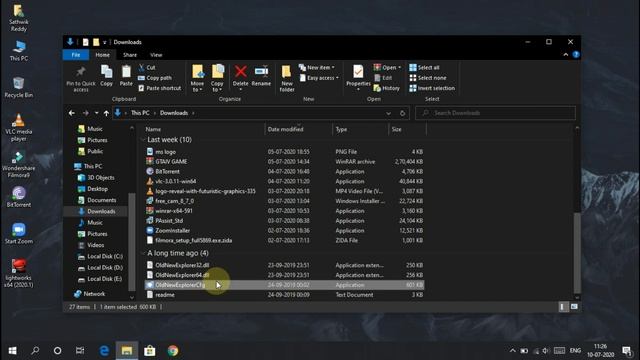Screen dimensions: 640x360
Task: Click This PC in the address bar
Action: (x=140, y=113)
